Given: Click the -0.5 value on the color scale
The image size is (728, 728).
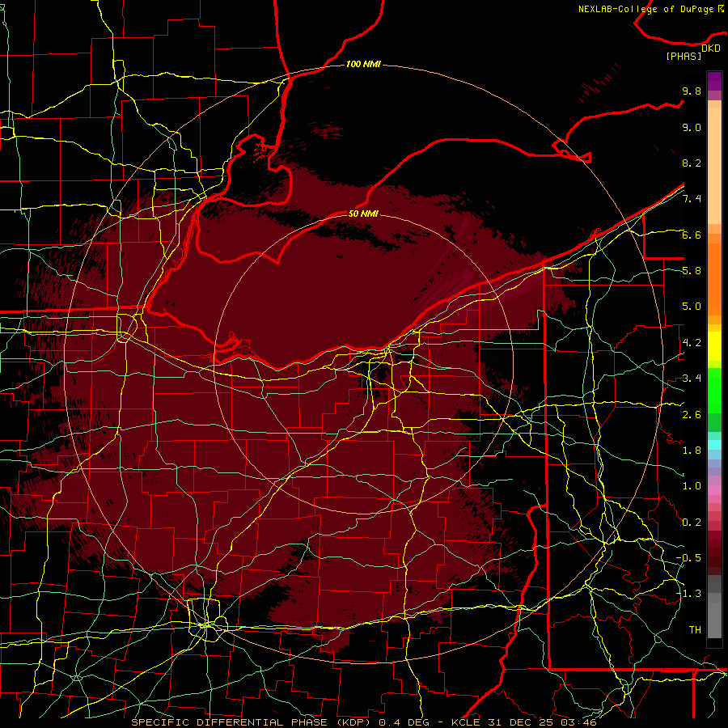Looking at the screenshot, I should (x=688, y=558).
